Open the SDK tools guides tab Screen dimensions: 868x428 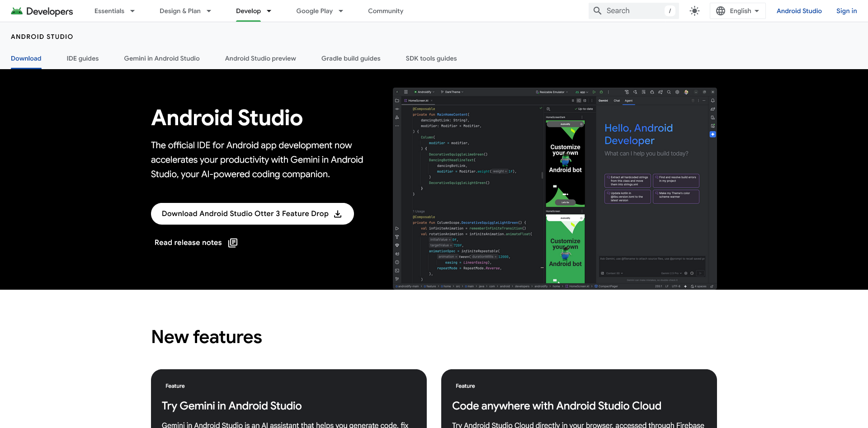coord(431,58)
